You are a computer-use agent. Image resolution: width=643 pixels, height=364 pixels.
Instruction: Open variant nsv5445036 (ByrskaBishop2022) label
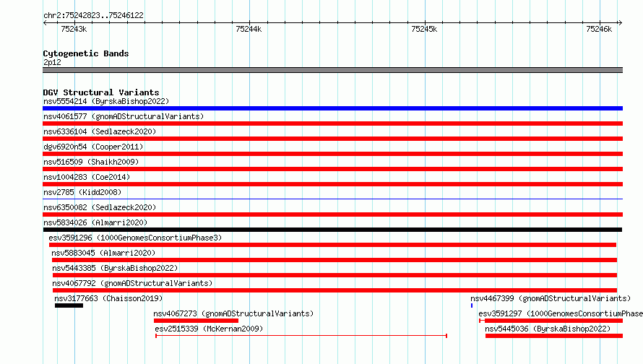548,329
